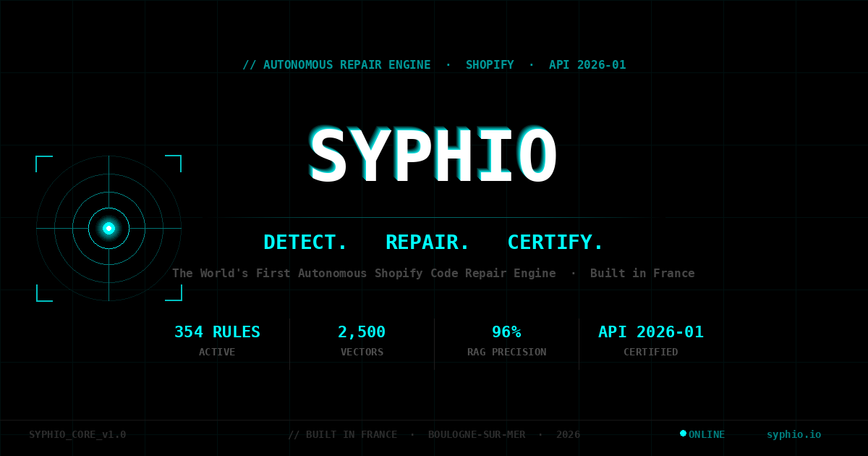The image size is (868, 456).
Task: Select the glowing cyan core of the radar
Action: tap(109, 228)
